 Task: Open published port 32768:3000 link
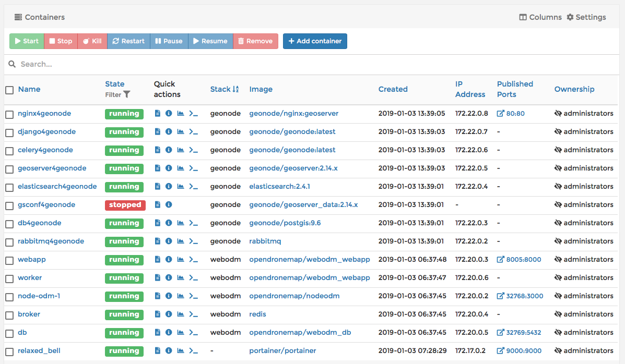coord(520,296)
